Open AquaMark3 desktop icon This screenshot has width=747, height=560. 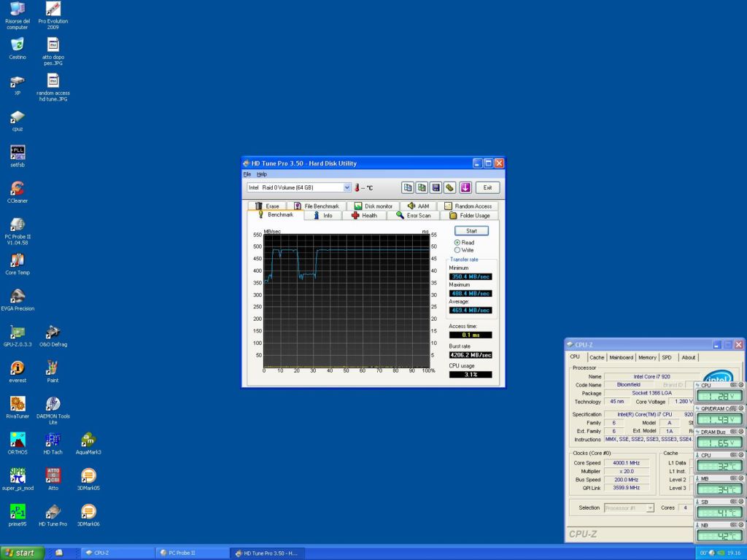(x=88, y=443)
